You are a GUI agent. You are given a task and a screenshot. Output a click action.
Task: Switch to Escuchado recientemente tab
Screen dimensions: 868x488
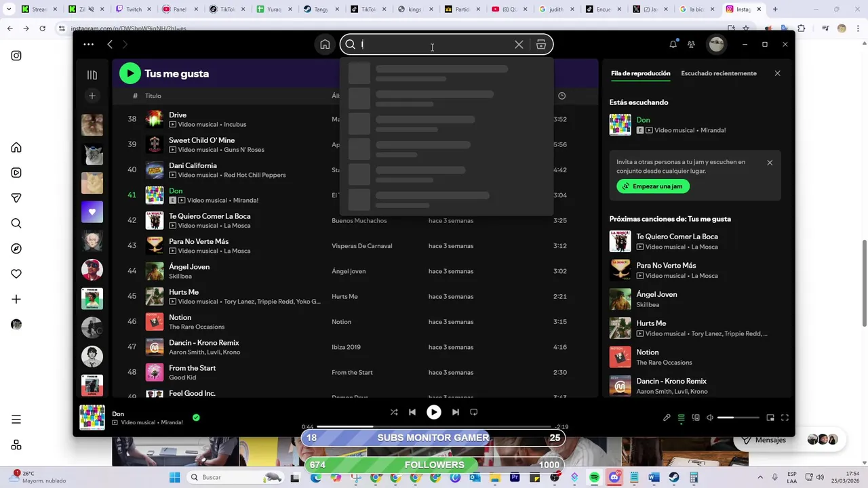(x=719, y=73)
